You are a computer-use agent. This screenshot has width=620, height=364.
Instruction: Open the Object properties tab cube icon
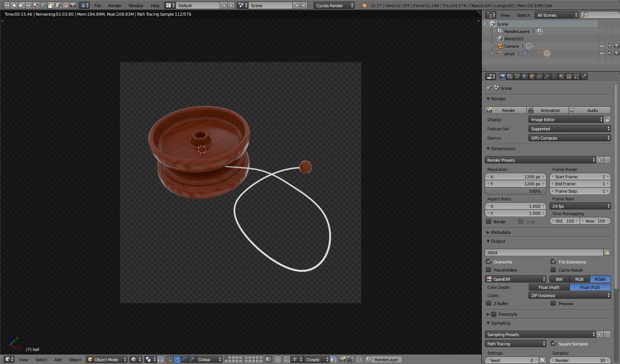pos(532,77)
